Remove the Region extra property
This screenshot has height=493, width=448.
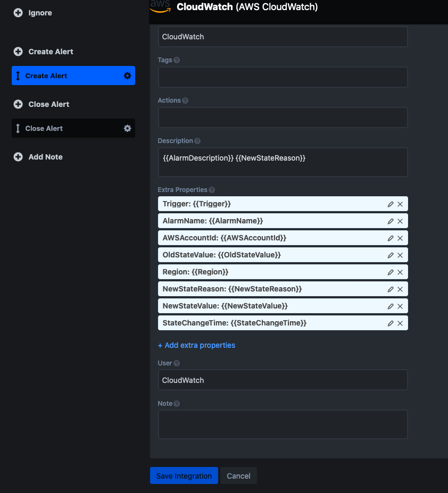400,272
